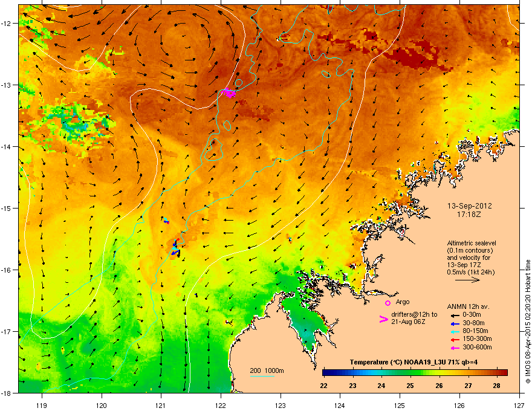The height and width of the screenshot is (411, 532).
Task: Click the blue mooring arrows near 121.2°E, -15.7
Action: coord(175,248)
